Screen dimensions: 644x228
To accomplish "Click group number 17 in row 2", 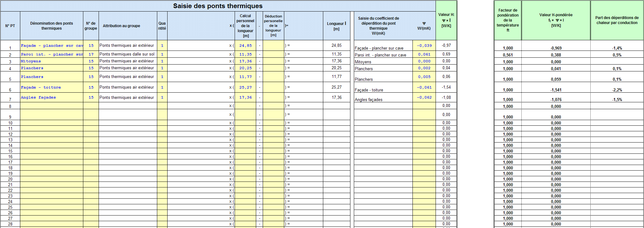I will coord(91,54).
